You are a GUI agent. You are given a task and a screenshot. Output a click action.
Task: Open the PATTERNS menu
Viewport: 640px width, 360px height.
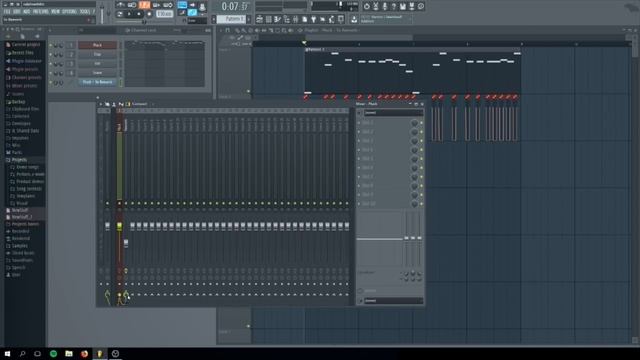[x=41, y=12]
